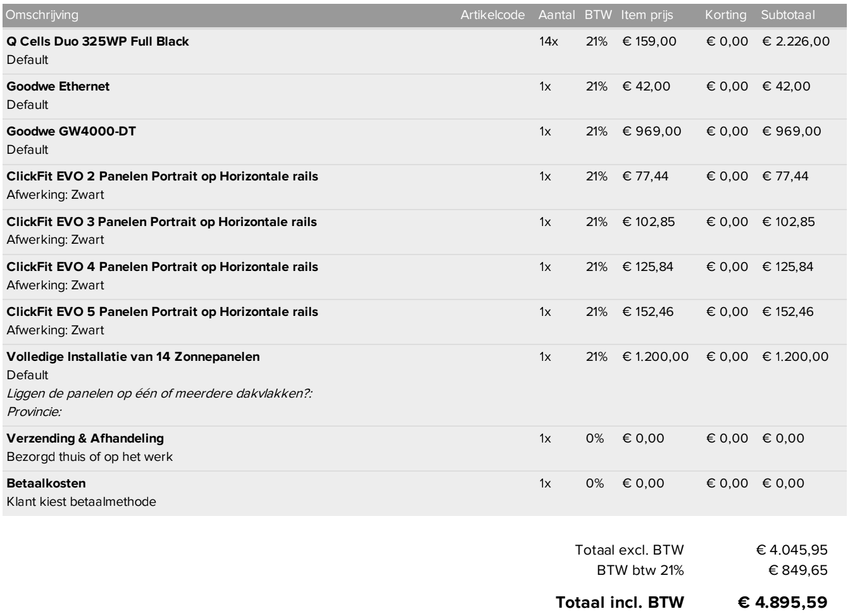This screenshot has height=616, width=850.
Task: Select the Q Cells Duo 325WP Full Black item
Action: click(x=97, y=42)
